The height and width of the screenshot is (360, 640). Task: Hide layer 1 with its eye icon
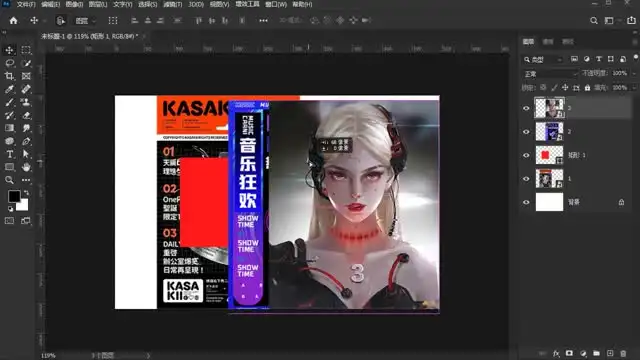[526, 179]
